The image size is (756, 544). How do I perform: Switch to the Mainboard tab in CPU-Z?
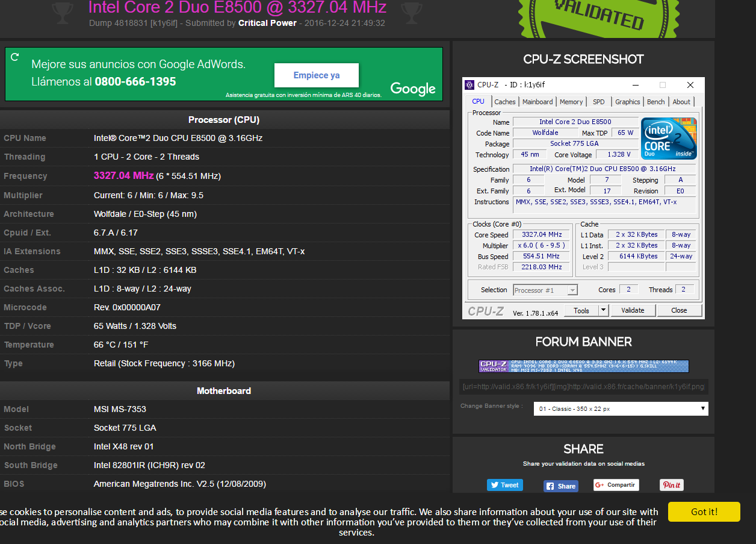(x=538, y=102)
